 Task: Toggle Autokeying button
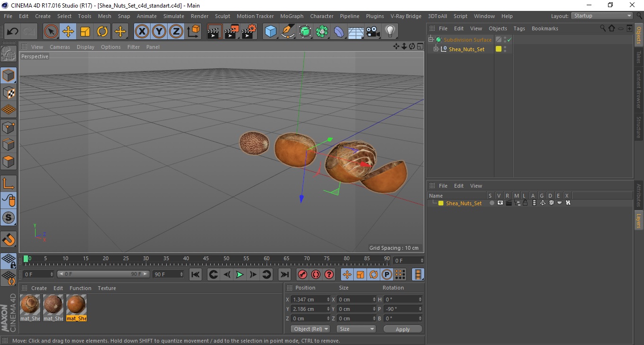[x=316, y=274]
